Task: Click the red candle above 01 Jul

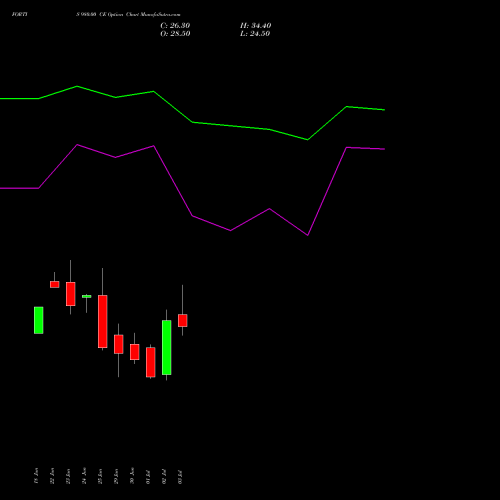Action: pyautogui.click(x=151, y=362)
